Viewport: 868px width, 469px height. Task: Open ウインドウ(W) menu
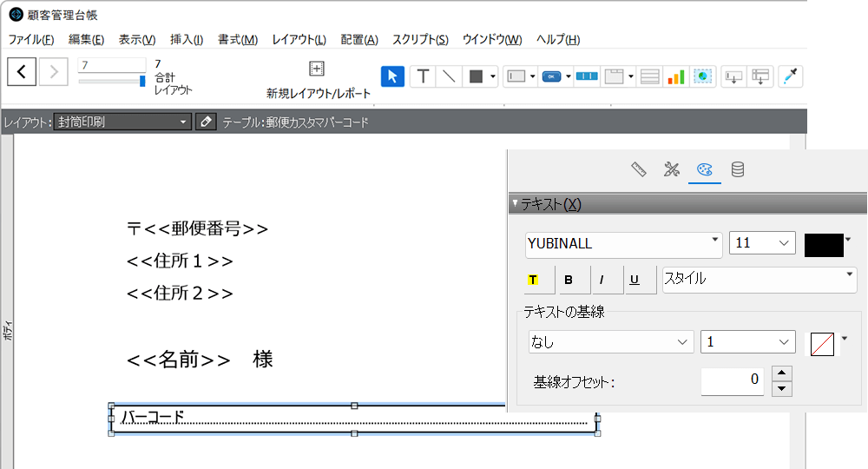point(492,39)
